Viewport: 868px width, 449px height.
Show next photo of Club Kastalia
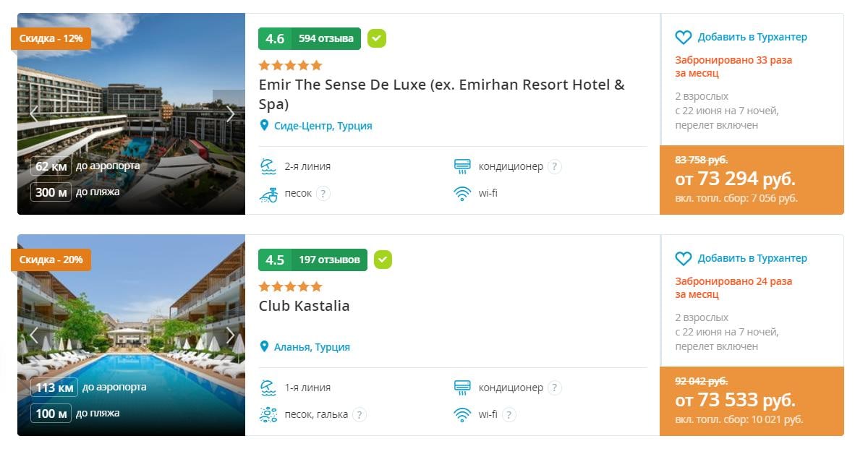pos(231,335)
